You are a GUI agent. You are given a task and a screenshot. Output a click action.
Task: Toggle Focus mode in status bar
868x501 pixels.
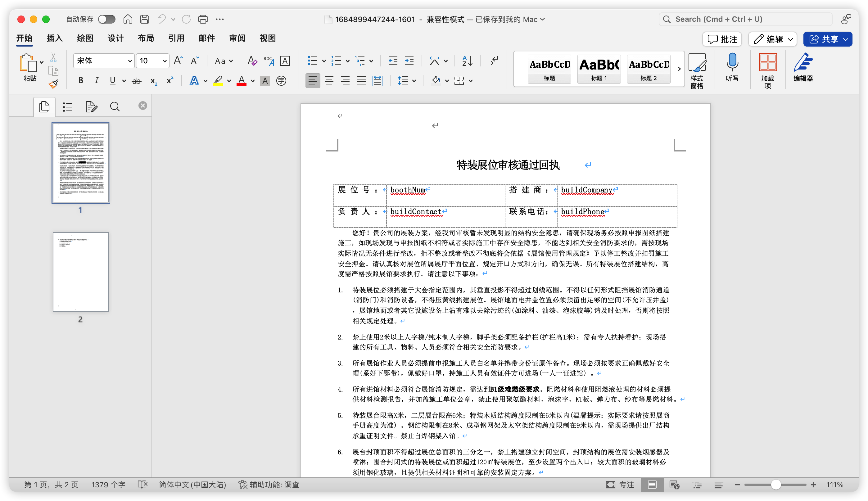click(x=620, y=485)
